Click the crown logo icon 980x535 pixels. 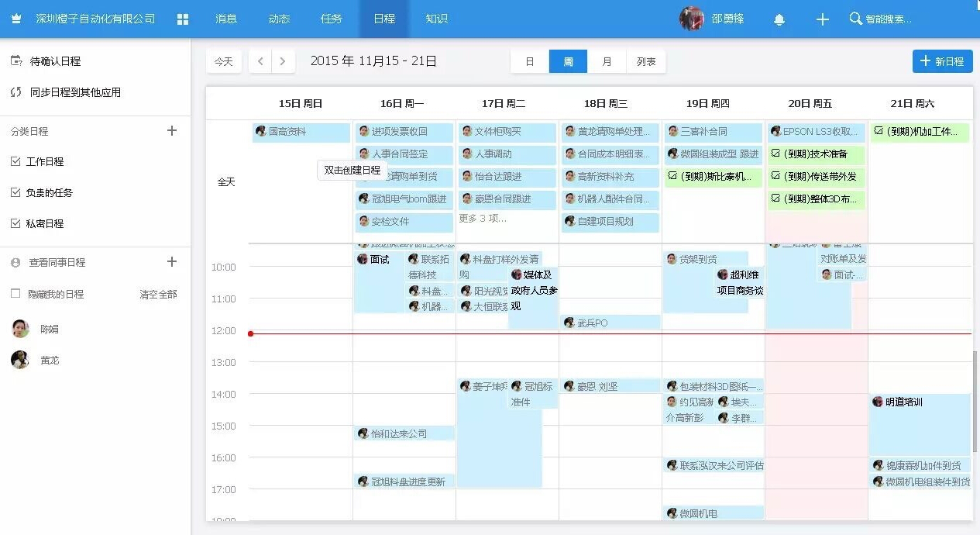(x=16, y=19)
